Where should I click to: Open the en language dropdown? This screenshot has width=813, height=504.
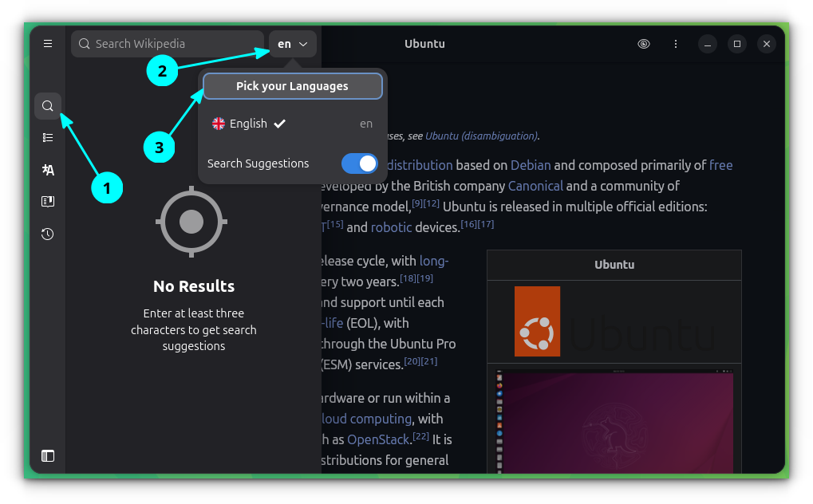[292, 43]
